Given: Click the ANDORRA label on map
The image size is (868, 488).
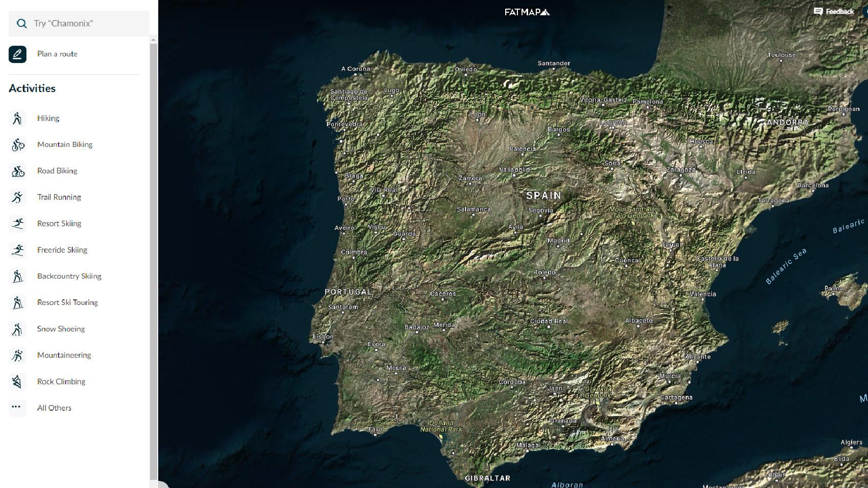Looking at the screenshot, I should pos(788,123).
